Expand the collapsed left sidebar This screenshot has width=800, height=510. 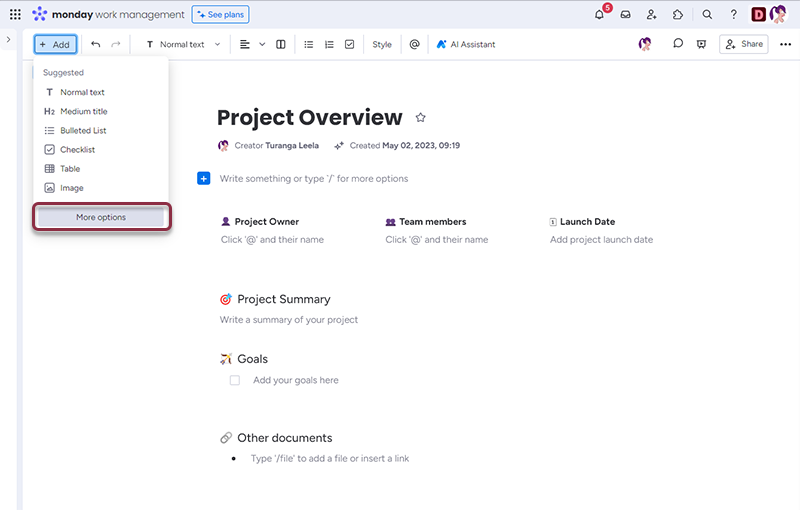[x=8, y=39]
